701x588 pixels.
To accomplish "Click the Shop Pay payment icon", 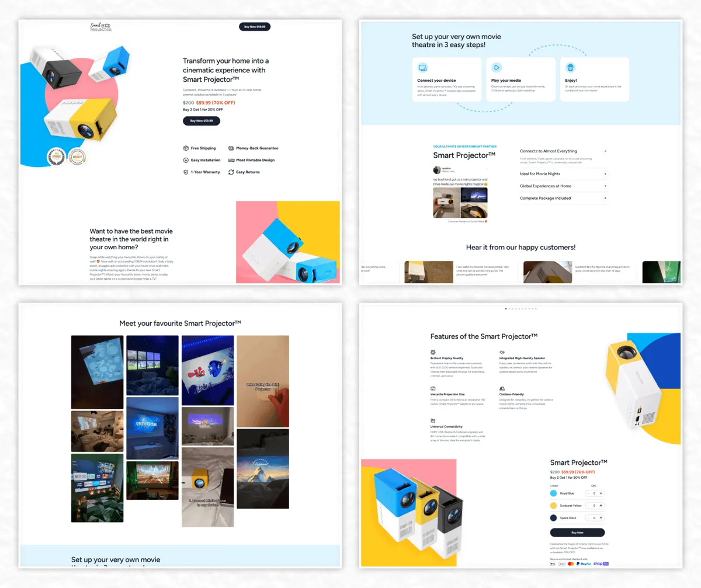I will coord(602,563).
